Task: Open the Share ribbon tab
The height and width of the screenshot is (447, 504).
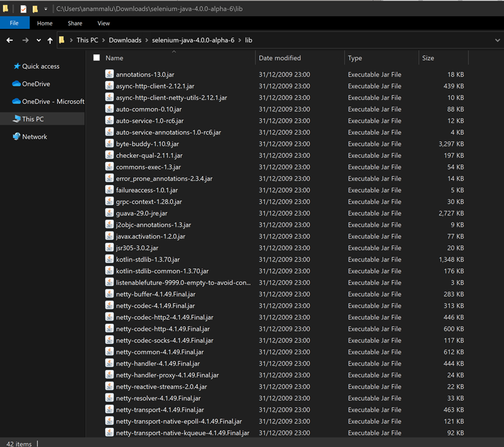Action: tap(75, 23)
